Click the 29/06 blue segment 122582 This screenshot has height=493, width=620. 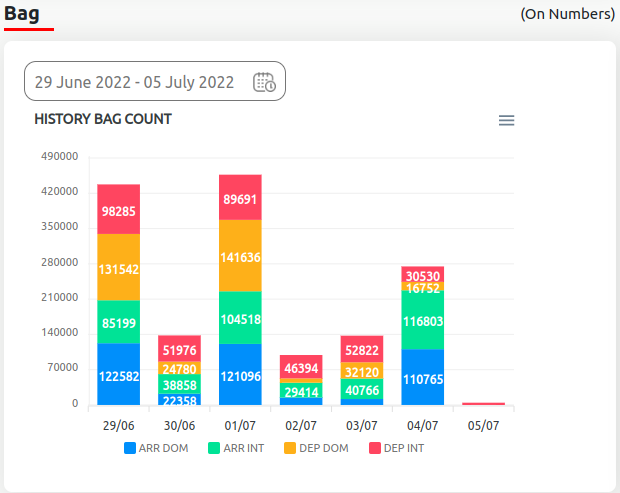coord(118,375)
